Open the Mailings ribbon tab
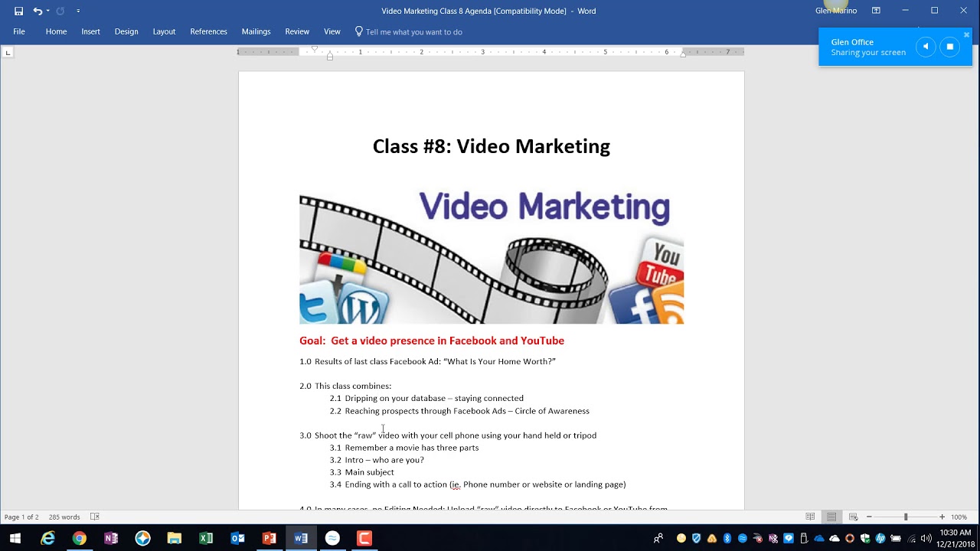This screenshot has width=980, height=551. pyautogui.click(x=256, y=31)
